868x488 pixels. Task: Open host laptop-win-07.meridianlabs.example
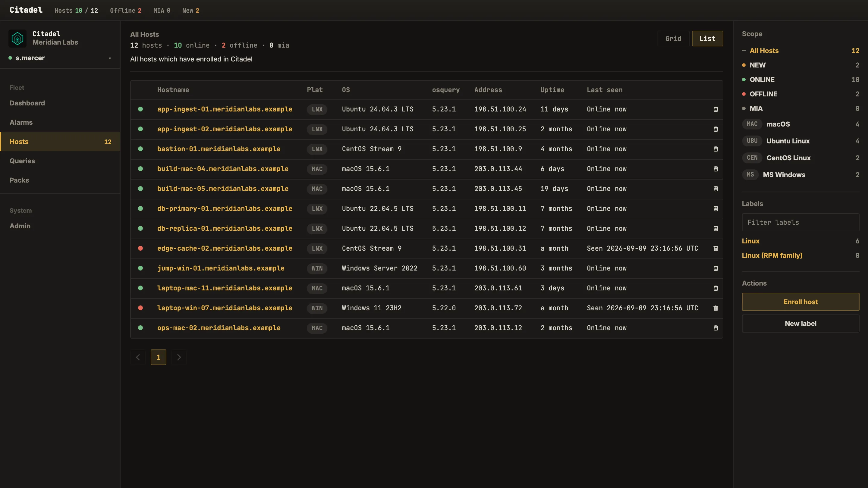pos(225,308)
